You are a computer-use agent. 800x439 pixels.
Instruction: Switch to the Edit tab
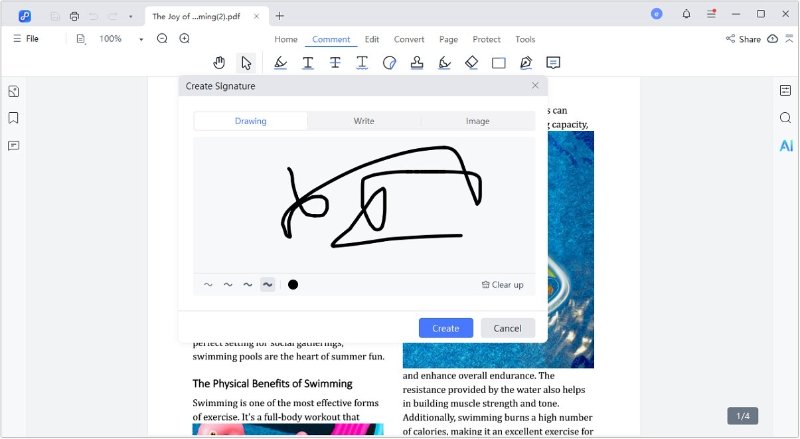point(372,39)
